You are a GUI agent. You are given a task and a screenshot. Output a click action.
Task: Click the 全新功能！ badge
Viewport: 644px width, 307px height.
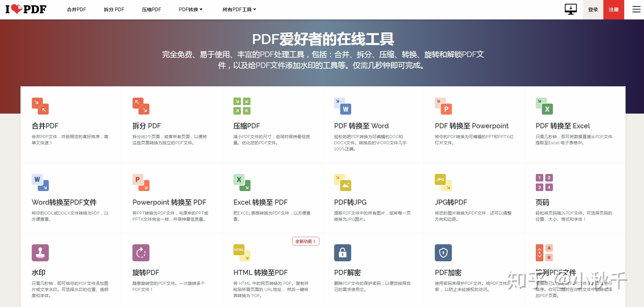coord(305,241)
